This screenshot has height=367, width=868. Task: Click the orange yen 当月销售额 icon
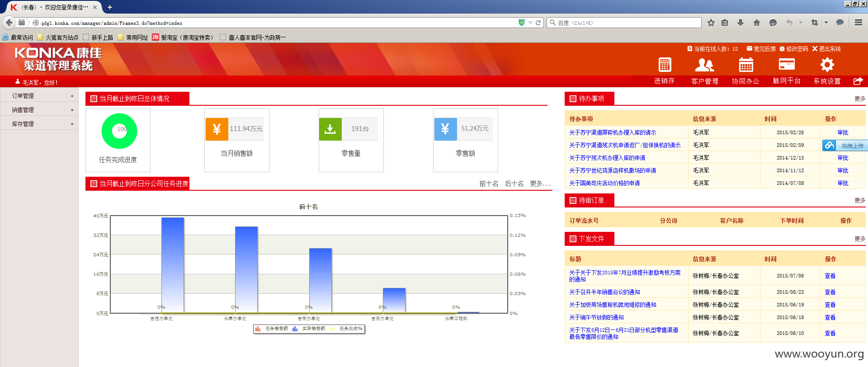tap(217, 129)
